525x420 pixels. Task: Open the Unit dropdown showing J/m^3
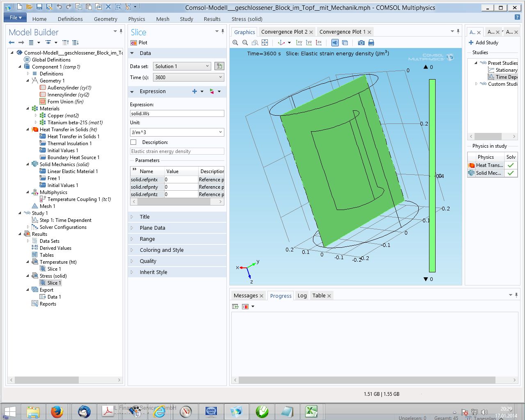click(177, 132)
